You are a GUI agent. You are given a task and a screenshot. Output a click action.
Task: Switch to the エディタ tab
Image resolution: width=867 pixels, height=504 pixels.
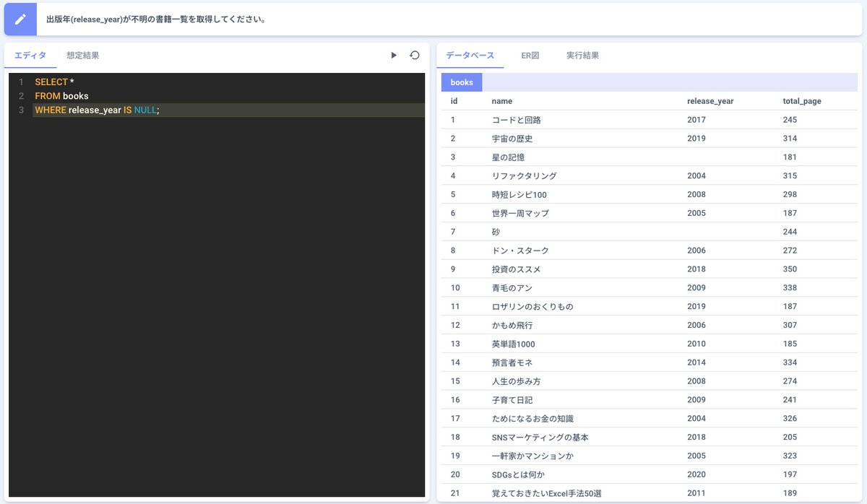tap(30, 56)
